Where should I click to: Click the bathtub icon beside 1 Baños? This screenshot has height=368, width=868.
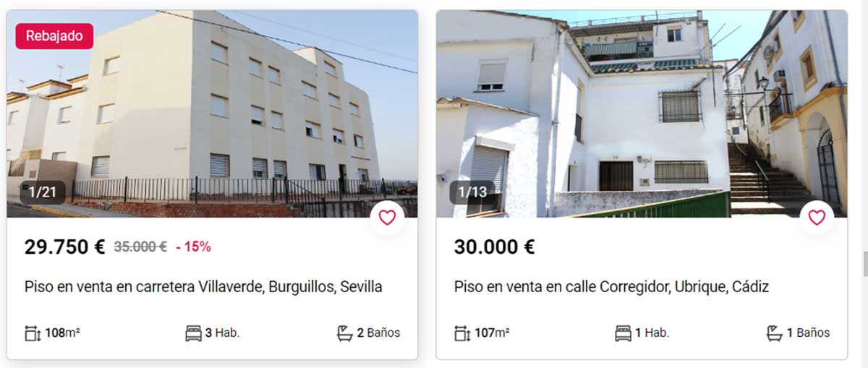point(775,333)
